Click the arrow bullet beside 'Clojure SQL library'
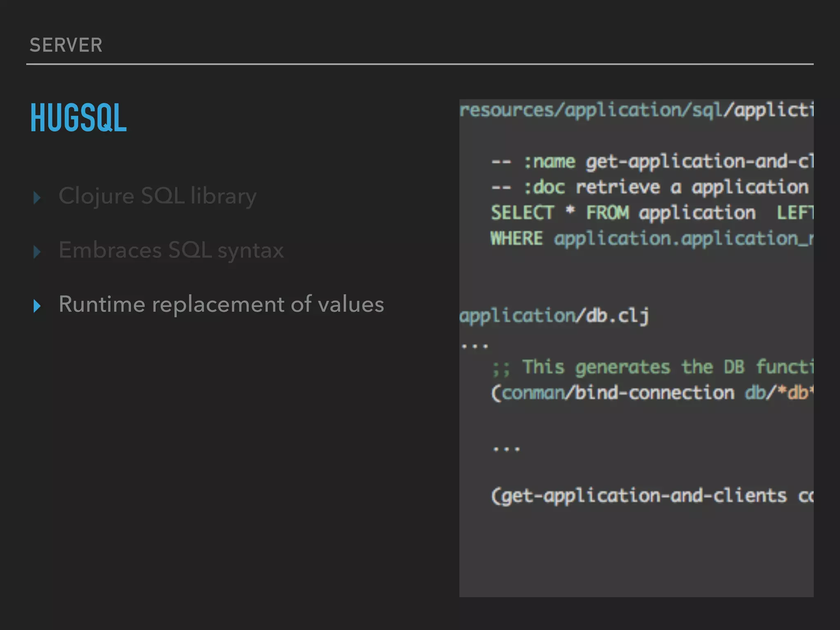The image size is (840, 630). [37, 198]
